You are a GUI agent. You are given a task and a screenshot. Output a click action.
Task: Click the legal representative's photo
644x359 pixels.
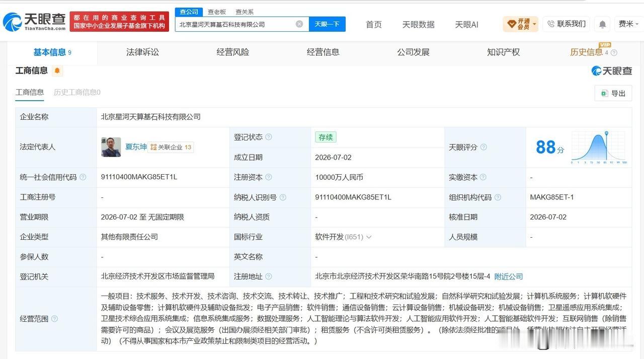(x=111, y=147)
